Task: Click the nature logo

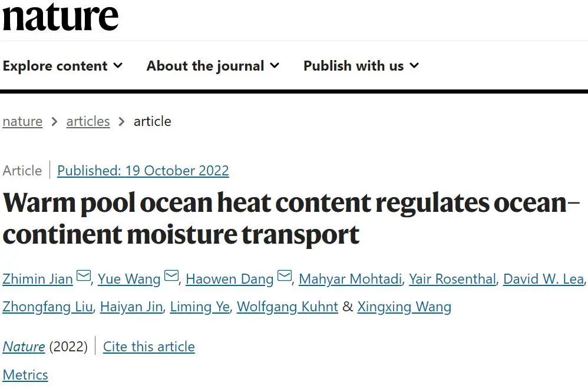Action: (x=60, y=17)
